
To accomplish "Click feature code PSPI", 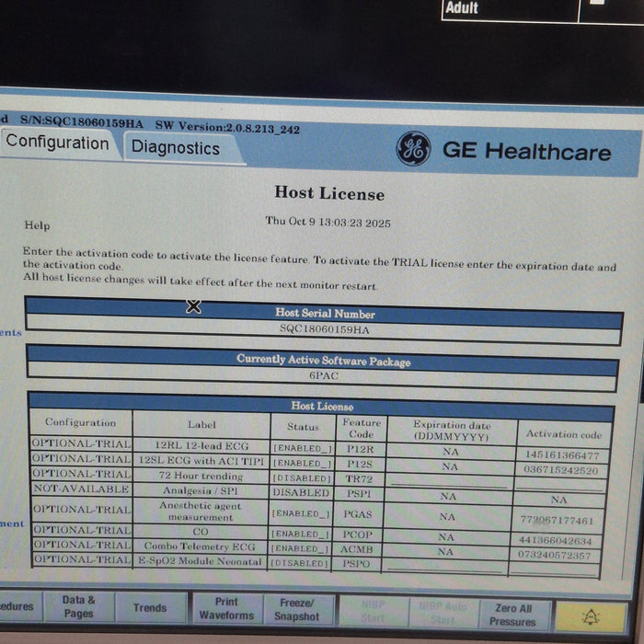I will click(359, 493).
